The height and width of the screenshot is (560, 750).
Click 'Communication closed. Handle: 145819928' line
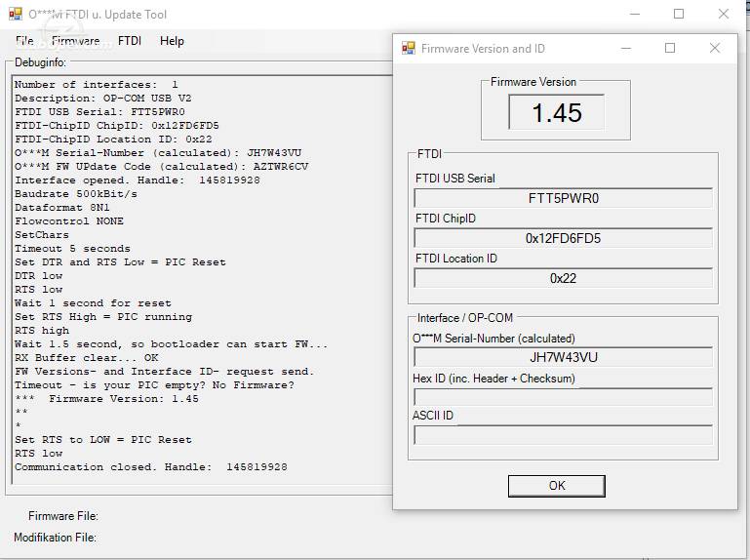pyautogui.click(x=150, y=467)
